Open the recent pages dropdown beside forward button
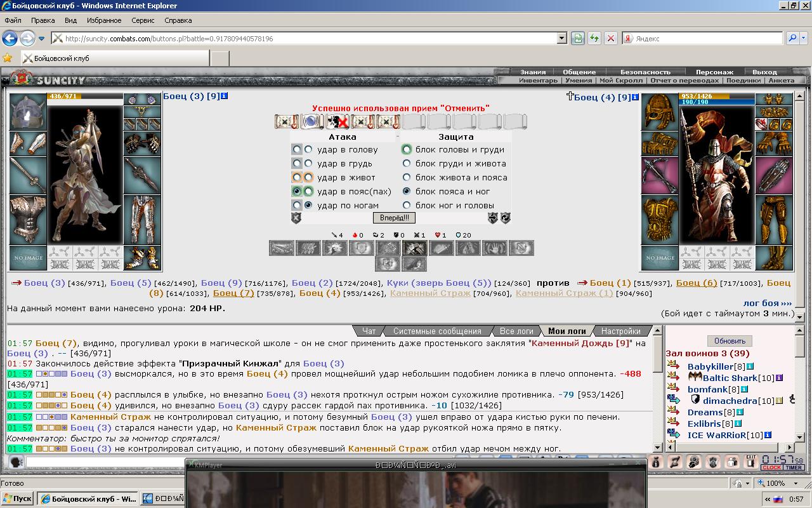This screenshot has height=508, width=812. click(41, 39)
